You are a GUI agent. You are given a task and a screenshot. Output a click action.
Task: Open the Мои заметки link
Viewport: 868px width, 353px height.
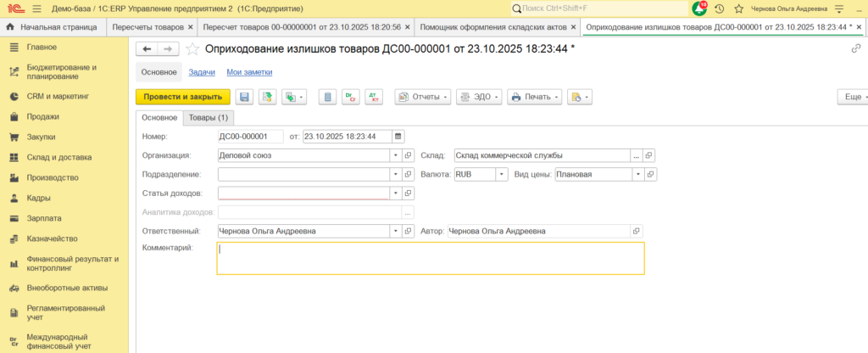pyautogui.click(x=249, y=72)
